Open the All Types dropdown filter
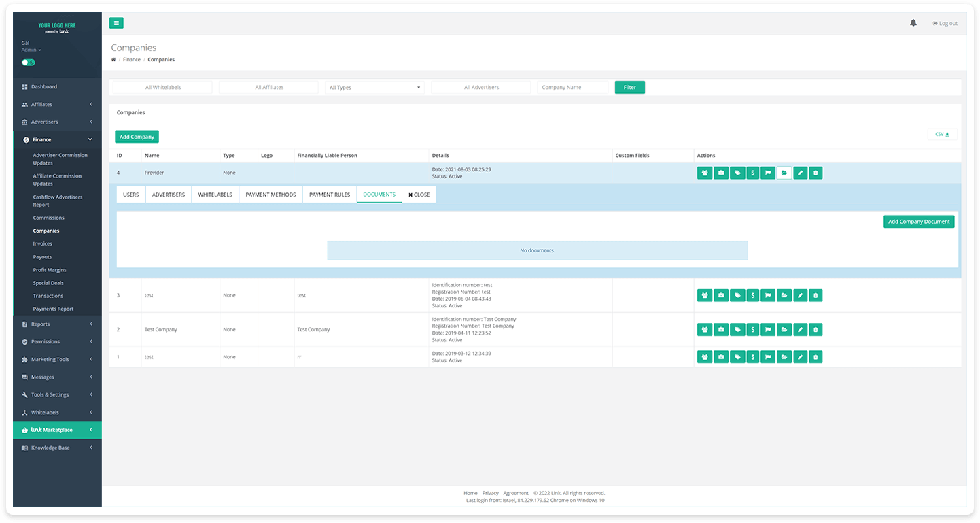Screen dimensions: 980x523 [374, 88]
